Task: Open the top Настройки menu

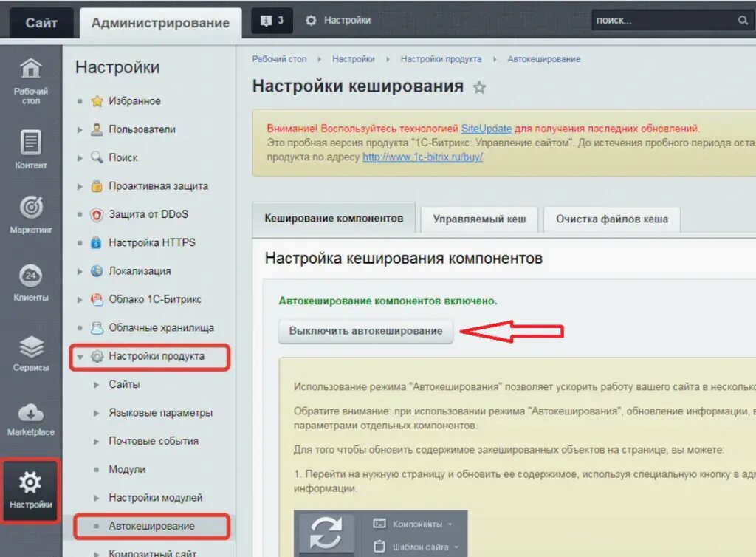Action: tap(338, 20)
